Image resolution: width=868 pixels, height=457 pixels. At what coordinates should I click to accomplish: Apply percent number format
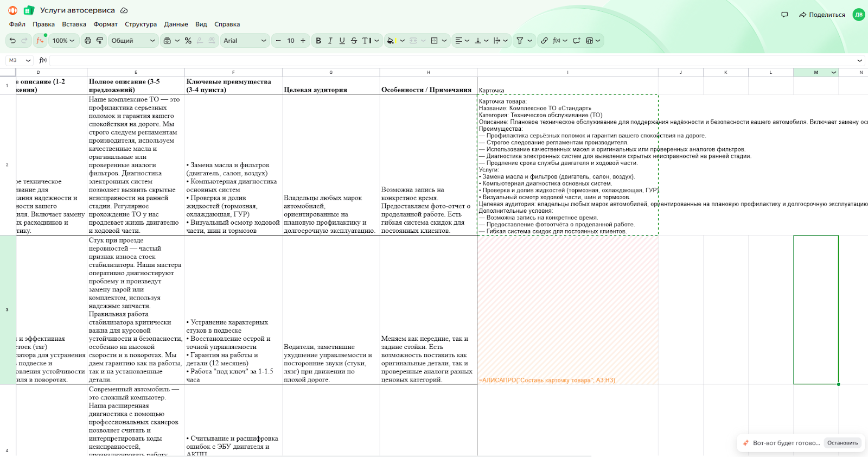point(188,41)
